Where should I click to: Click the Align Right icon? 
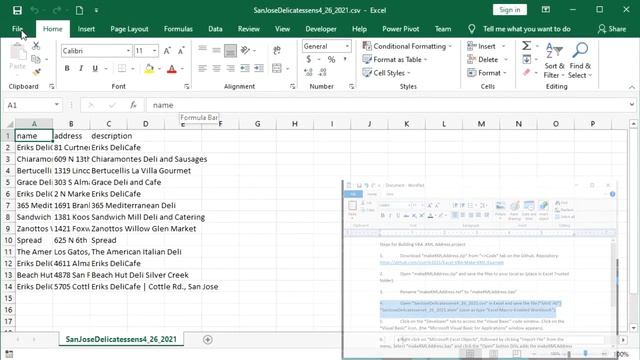point(230,68)
